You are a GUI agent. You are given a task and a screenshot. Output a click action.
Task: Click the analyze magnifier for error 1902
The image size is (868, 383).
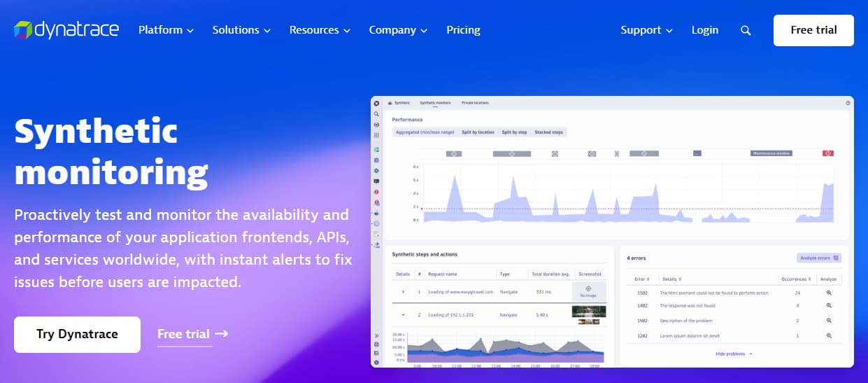click(829, 321)
